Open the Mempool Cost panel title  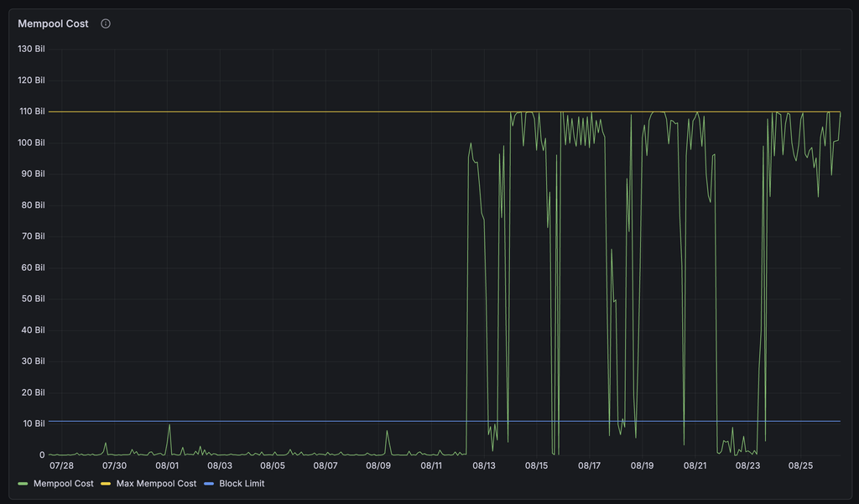tap(53, 23)
